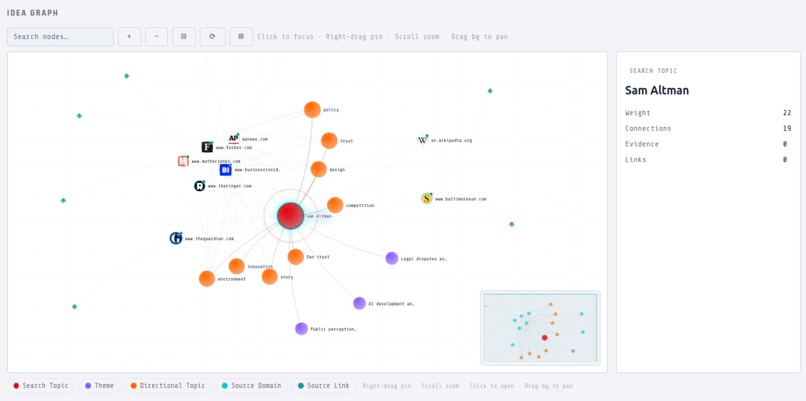806x401 pixels.
Task: Click the reset/refresh layout button
Action: 212,37
